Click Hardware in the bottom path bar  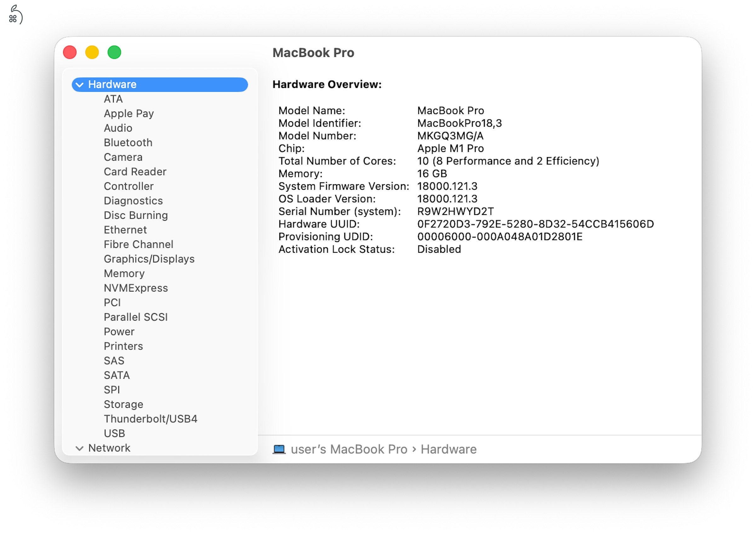(x=449, y=449)
